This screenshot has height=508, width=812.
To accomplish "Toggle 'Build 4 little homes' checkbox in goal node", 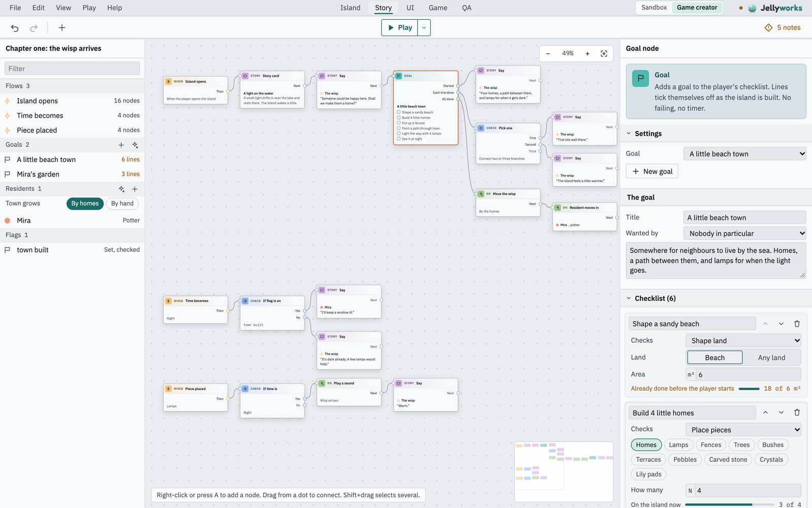I will [399, 117].
